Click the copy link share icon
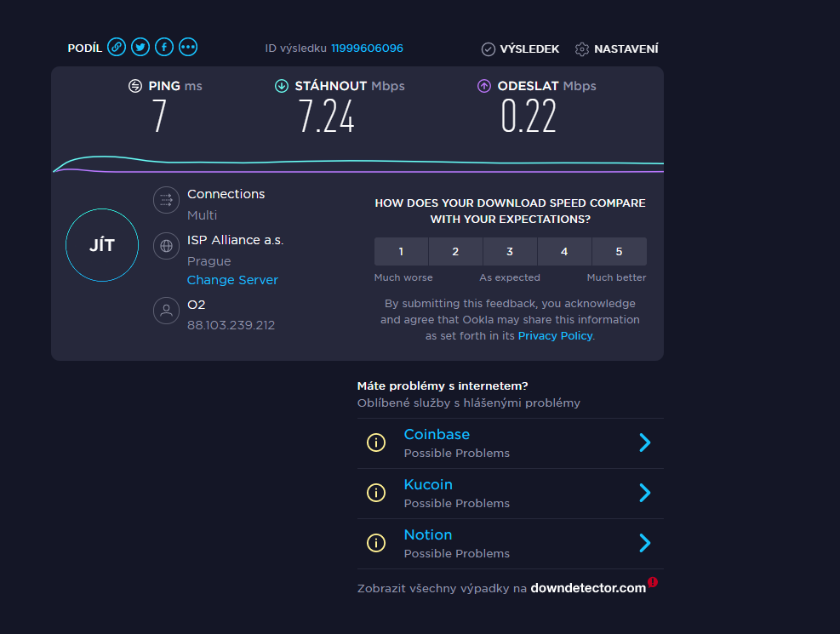The width and height of the screenshot is (840, 634). [117, 48]
